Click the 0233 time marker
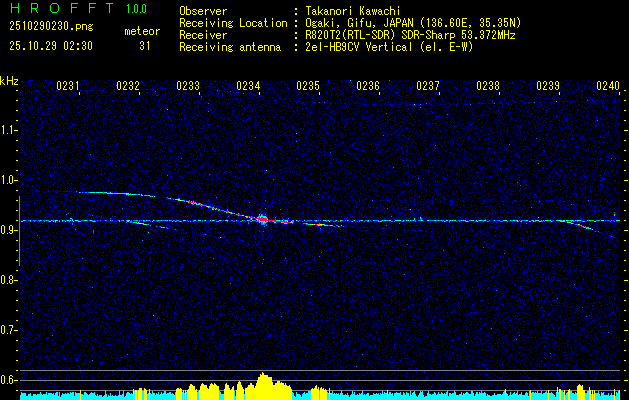 [188, 86]
